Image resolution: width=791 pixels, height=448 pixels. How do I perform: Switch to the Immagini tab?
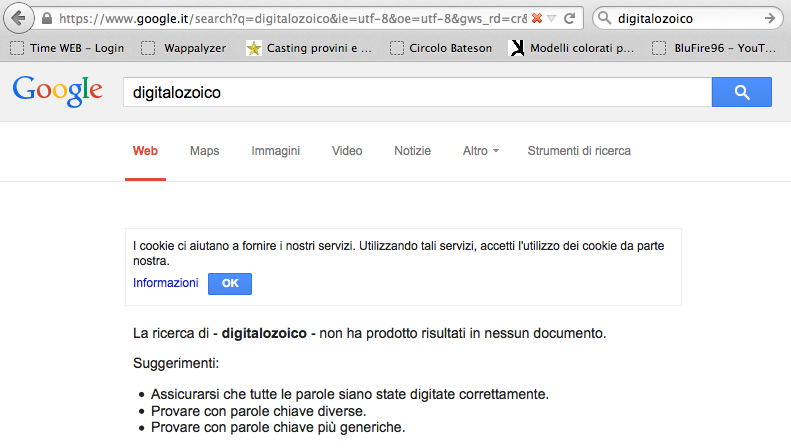point(275,151)
